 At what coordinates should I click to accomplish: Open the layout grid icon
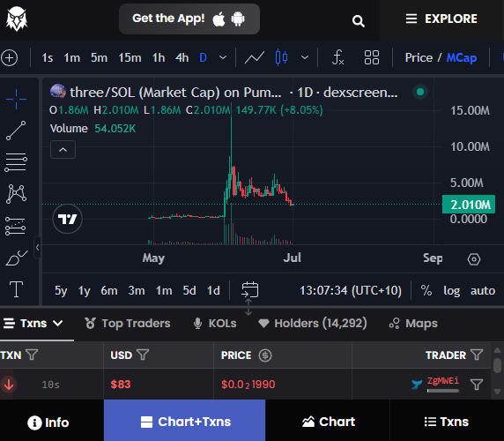click(x=372, y=58)
